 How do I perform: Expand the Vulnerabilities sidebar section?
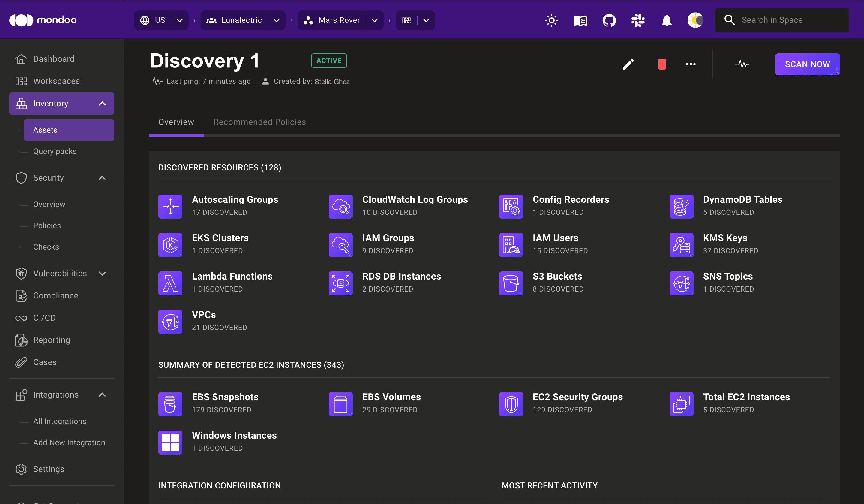pos(102,273)
